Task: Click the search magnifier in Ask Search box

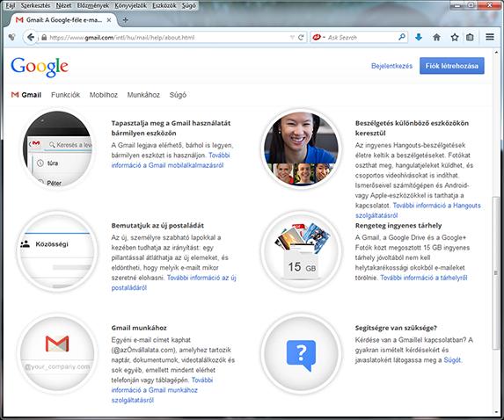Action: coord(402,37)
